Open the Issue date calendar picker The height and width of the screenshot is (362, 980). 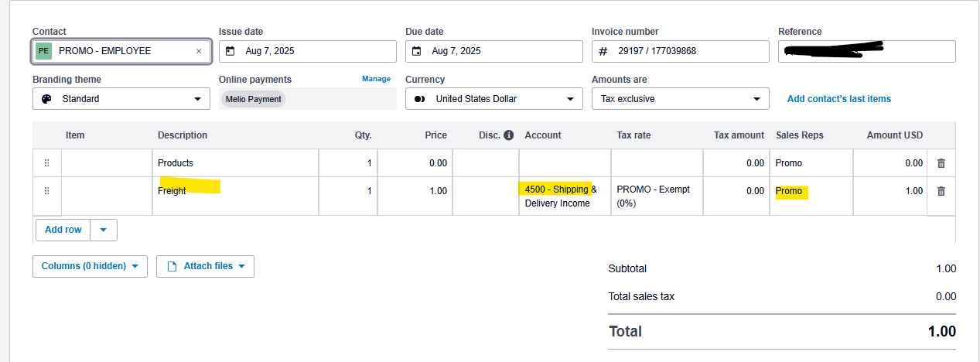pyautogui.click(x=230, y=52)
